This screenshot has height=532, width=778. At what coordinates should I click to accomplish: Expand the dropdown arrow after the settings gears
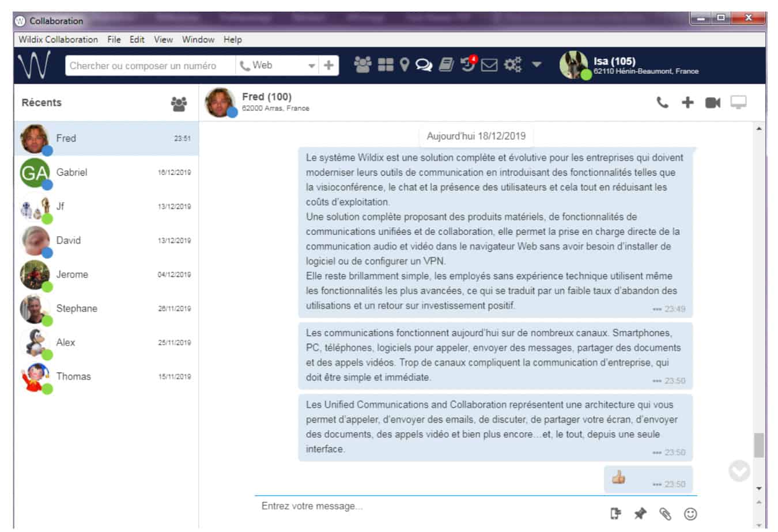pyautogui.click(x=537, y=64)
